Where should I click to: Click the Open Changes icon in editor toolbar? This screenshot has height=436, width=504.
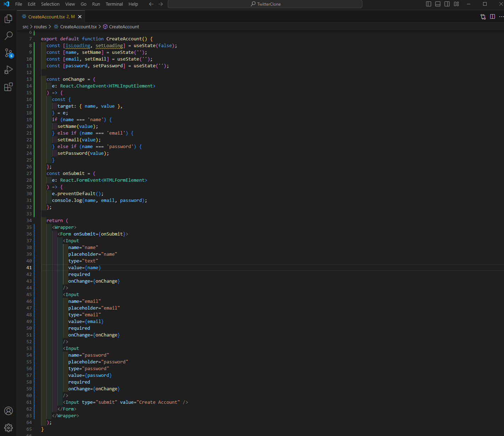[x=483, y=17]
